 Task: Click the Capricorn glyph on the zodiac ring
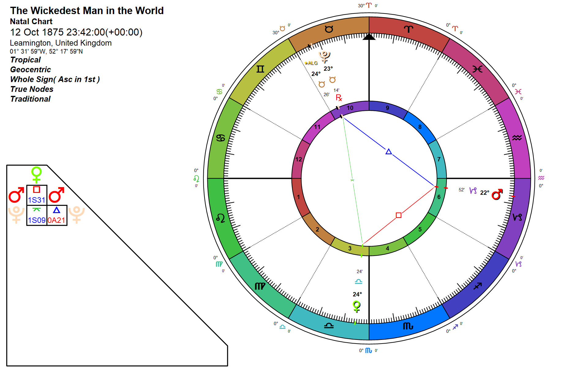[x=517, y=217]
